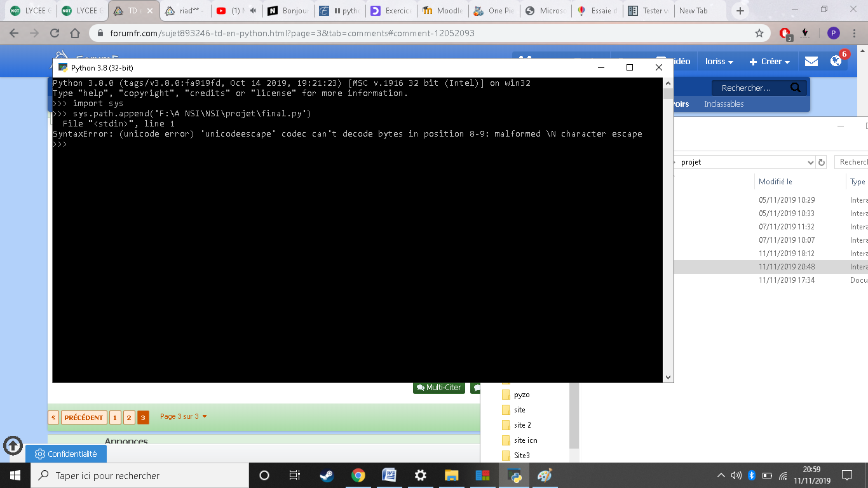Screen dimensions: 868x488
Task: Open Steam from the taskbar
Action: [x=327, y=475]
